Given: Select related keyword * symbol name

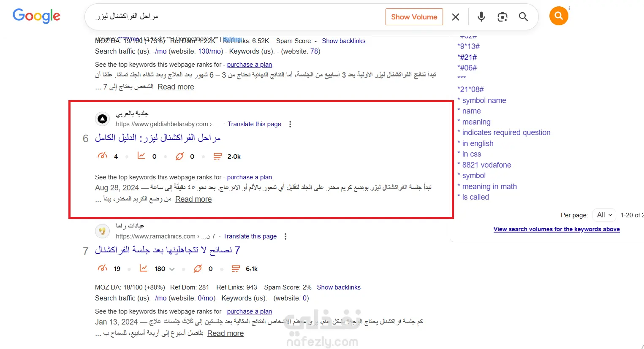Looking at the screenshot, I should pyautogui.click(x=482, y=100).
